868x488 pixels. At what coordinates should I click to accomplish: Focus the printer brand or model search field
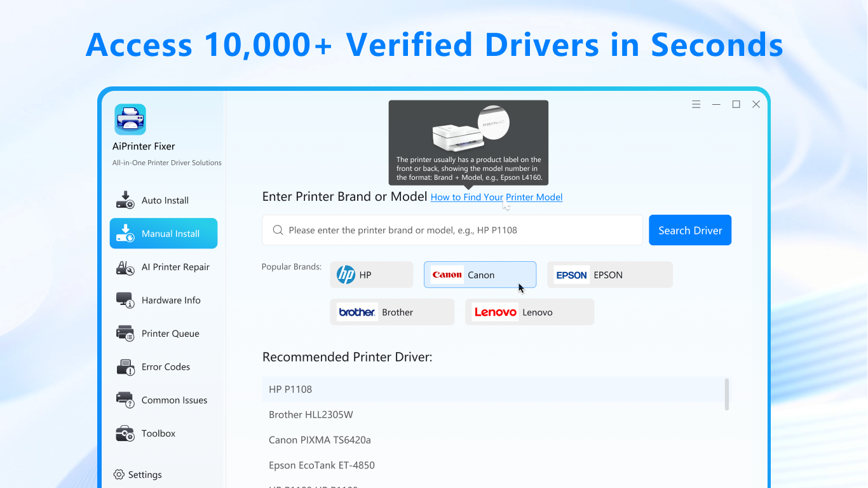tap(452, 230)
